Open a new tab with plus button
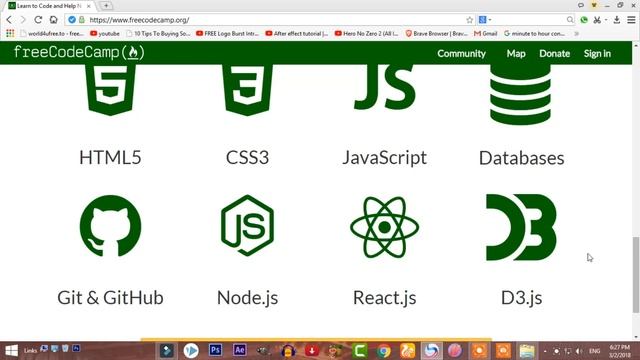 point(106,6)
